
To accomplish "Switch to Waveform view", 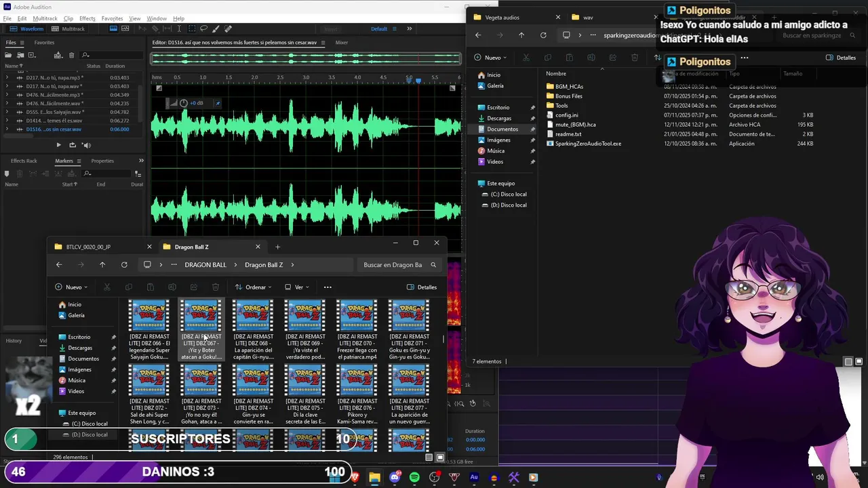I will pyautogui.click(x=27, y=28).
